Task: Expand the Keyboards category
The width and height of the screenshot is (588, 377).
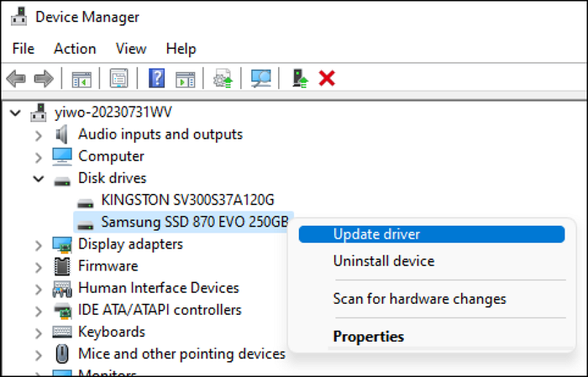Action: tap(39, 332)
